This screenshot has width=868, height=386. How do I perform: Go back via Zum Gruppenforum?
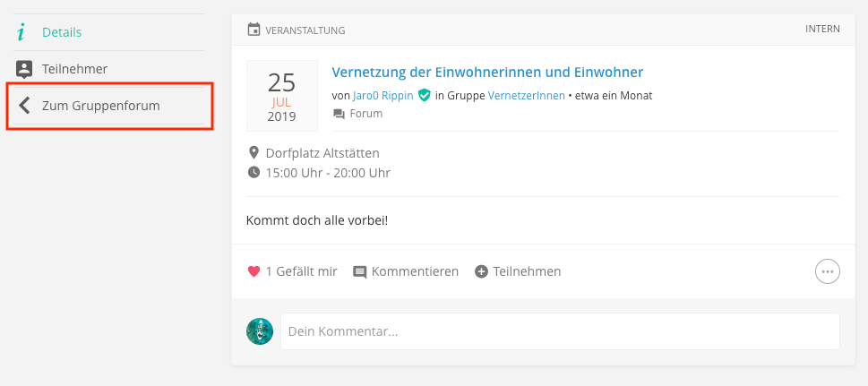pyautogui.click(x=100, y=106)
